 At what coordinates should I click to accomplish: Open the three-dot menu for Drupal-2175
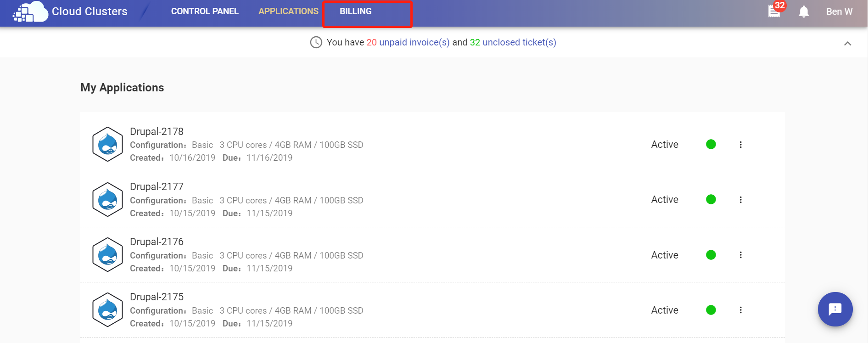(x=740, y=310)
